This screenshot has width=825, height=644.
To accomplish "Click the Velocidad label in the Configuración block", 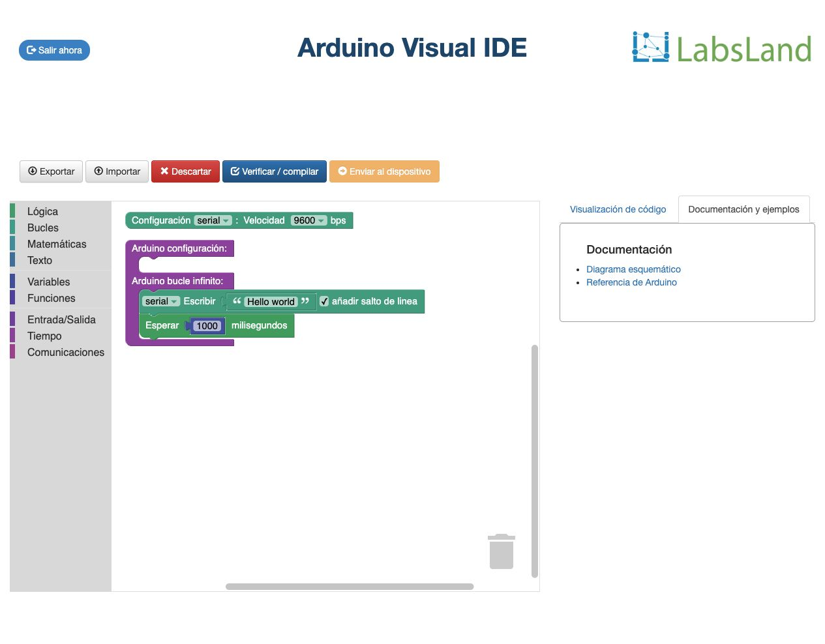I will point(264,220).
